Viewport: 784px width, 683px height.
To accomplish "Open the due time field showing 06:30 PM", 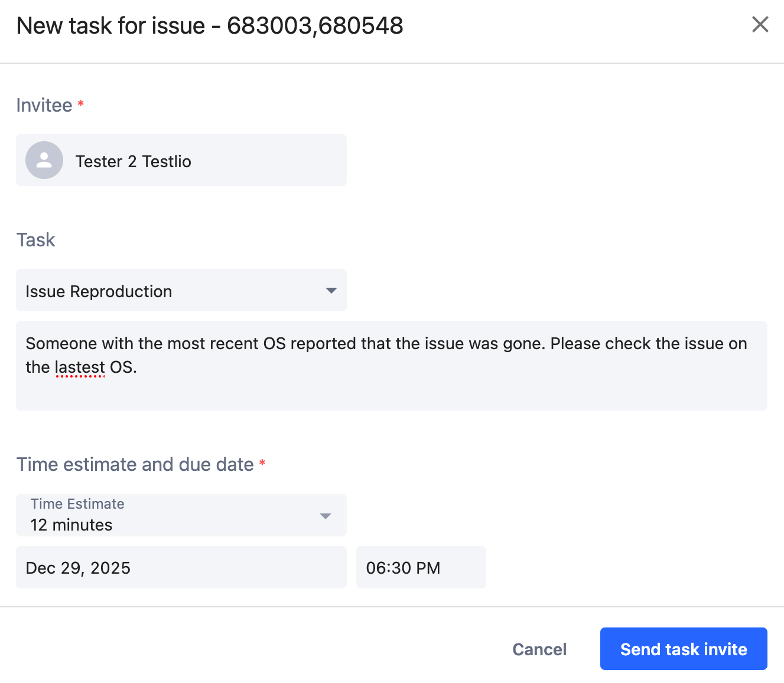I will point(421,567).
